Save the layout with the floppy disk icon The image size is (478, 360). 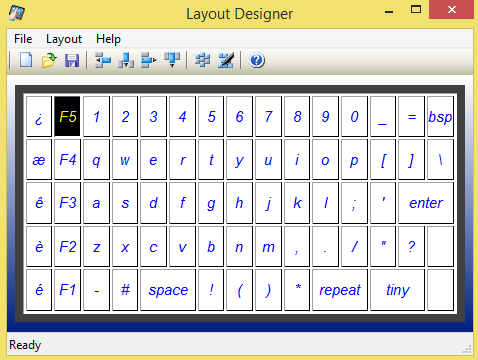click(72, 60)
